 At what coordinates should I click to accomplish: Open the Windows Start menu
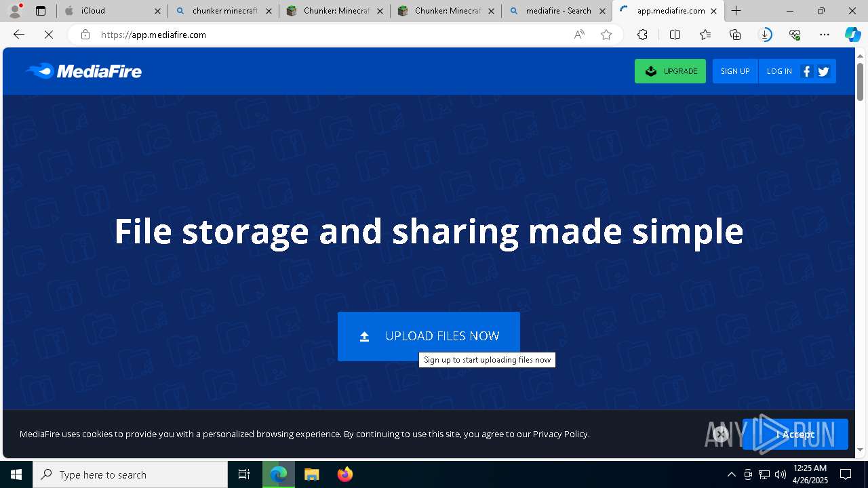pos(16,474)
